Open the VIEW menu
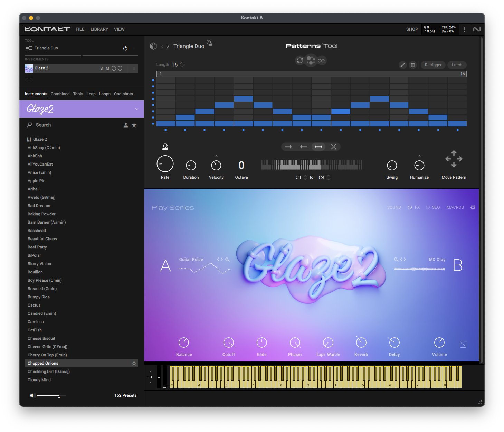Image resolution: width=504 pixels, height=432 pixels. coord(119,29)
